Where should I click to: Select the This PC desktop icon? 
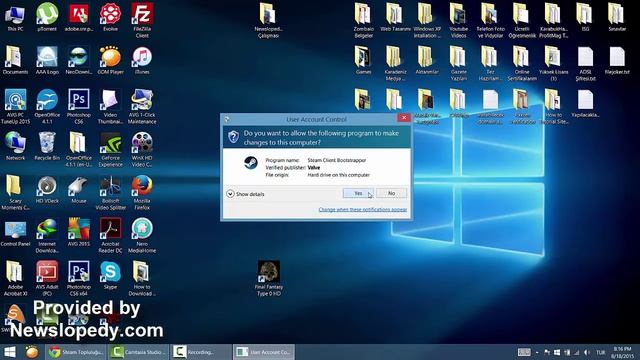15,18
